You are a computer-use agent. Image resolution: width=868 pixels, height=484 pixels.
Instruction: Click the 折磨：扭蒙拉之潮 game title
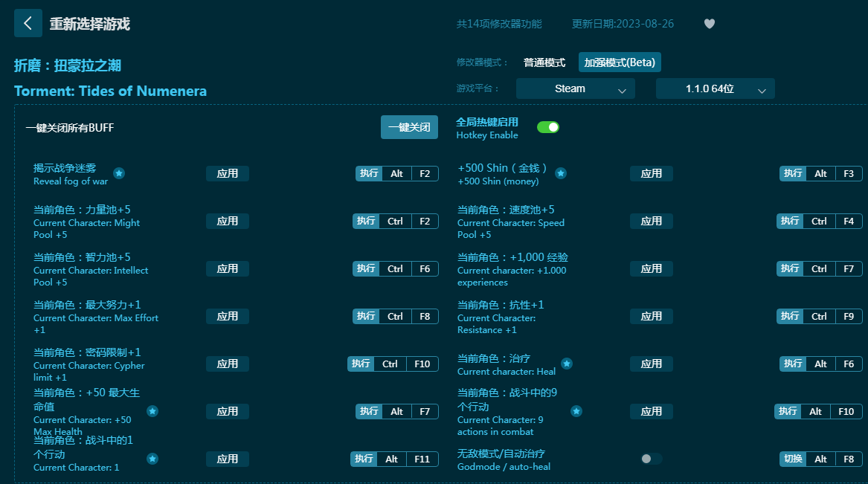[68, 66]
